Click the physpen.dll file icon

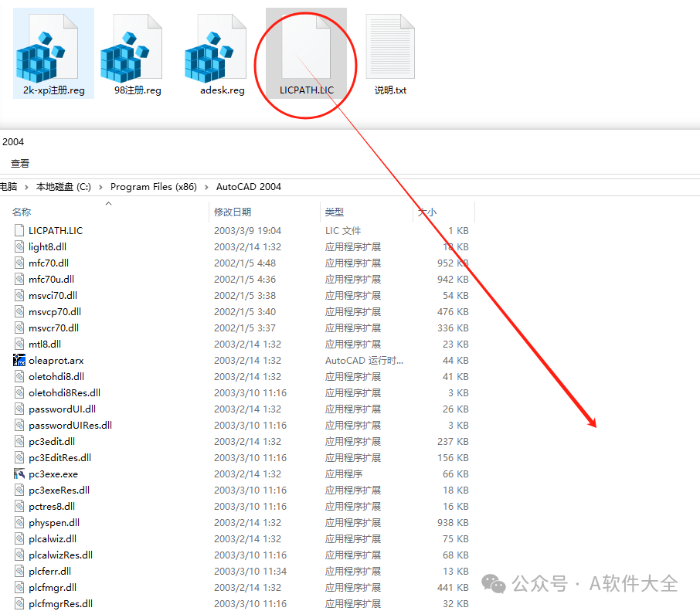19,522
